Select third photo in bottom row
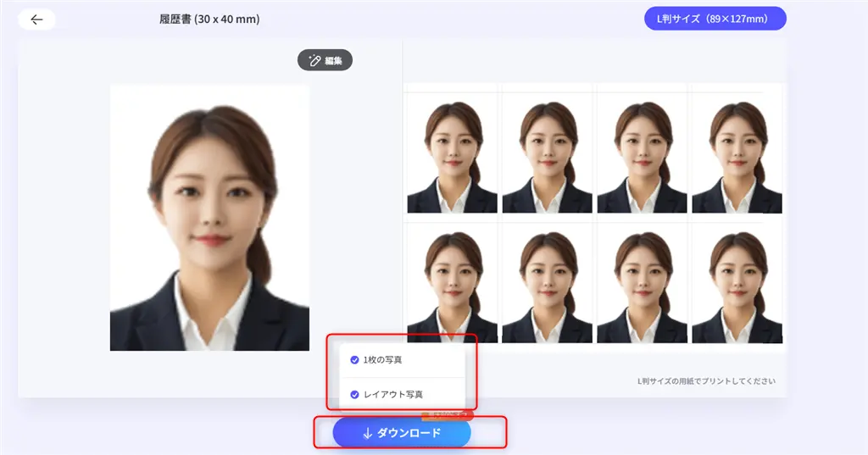This screenshot has height=455, width=868. tap(643, 283)
